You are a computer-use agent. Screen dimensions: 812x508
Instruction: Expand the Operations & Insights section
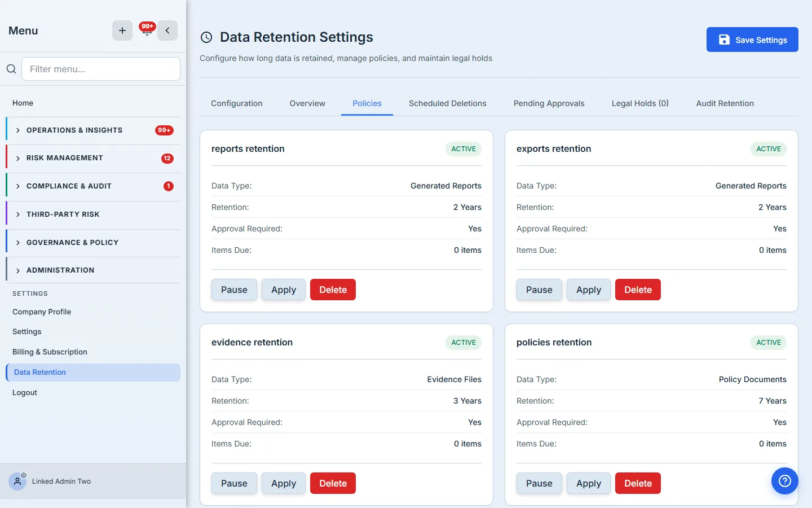tap(93, 130)
